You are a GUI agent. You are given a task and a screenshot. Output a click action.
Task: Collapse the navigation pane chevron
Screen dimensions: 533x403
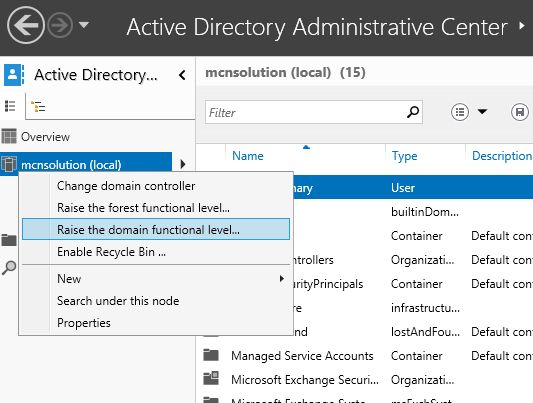pyautogui.click(x=182, y=75)
